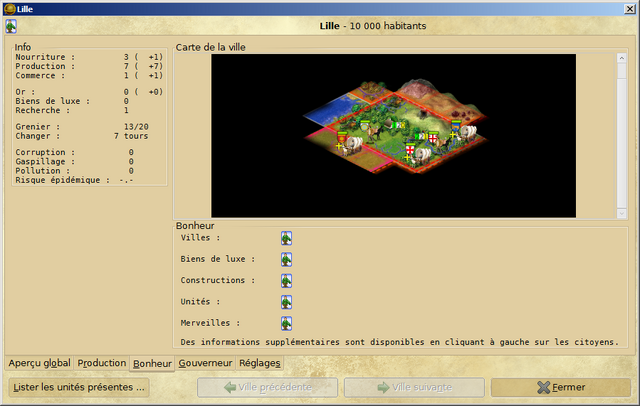This screenshot has width=640, height=406.
Task: Click 'Pollution :' info line
Action: pyautogui.click(x=74, y=171)
